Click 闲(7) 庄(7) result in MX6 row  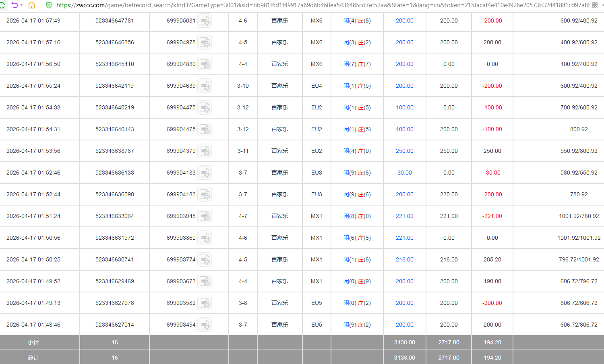(357, 64)
